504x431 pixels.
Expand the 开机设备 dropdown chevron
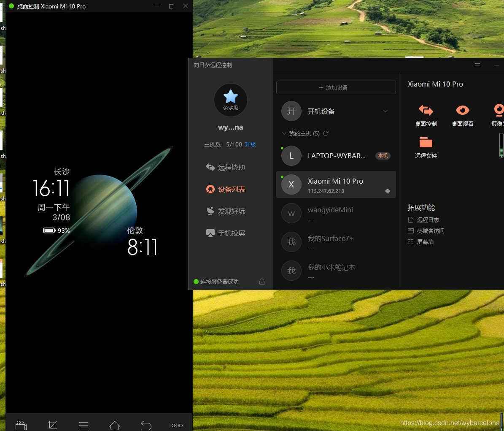tap(385, 111)
